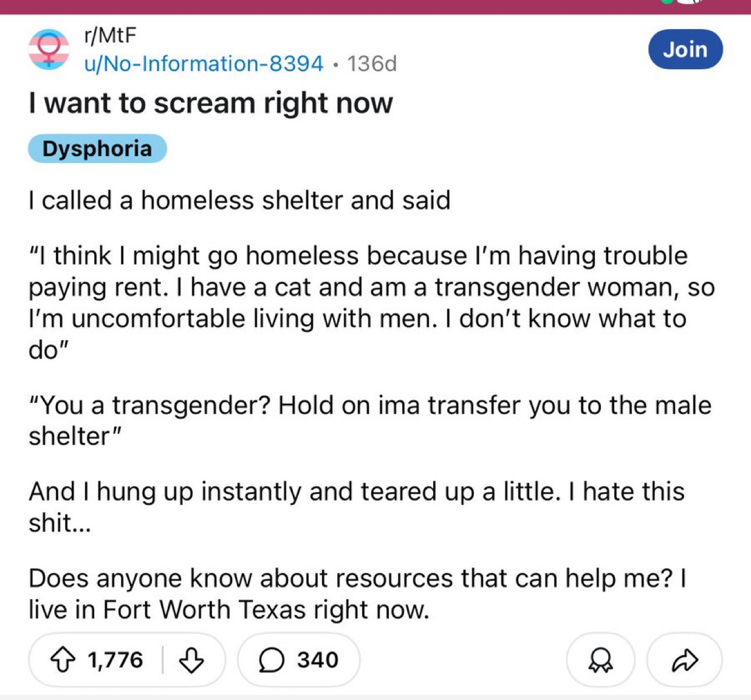Click the sentence 'And I hung up instantly'
Image resolution: width=751 pixels, height=700 pixels.
point(357,507)
